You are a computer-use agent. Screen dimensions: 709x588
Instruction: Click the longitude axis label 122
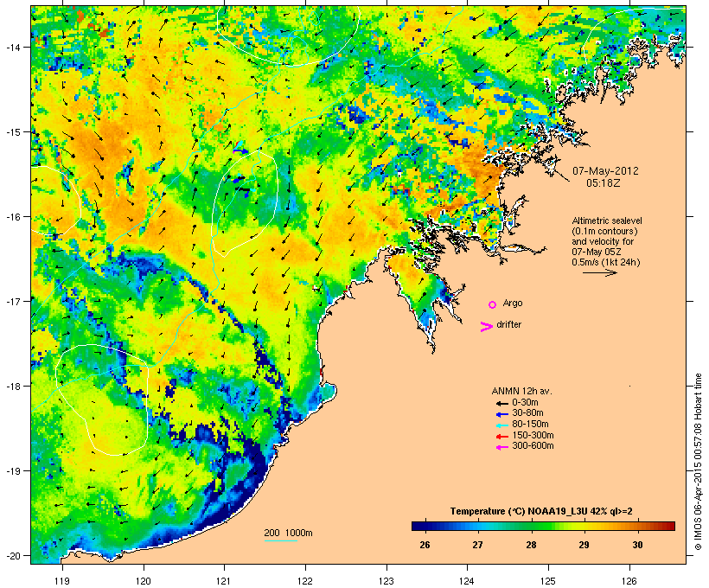click(x=305, y=581)
